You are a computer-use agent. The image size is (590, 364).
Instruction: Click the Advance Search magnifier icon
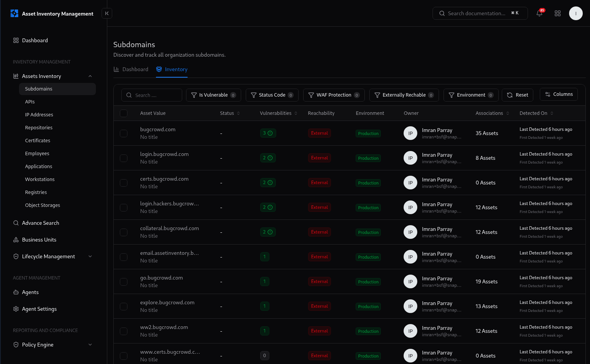[16, 223]
